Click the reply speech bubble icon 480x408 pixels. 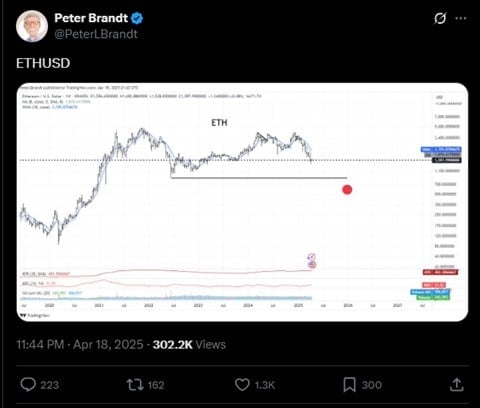28,385
